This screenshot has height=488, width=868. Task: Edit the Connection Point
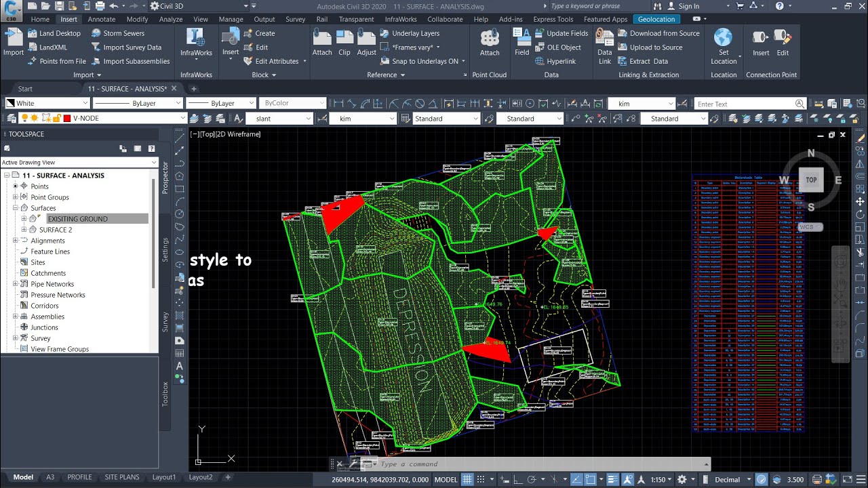783,42
